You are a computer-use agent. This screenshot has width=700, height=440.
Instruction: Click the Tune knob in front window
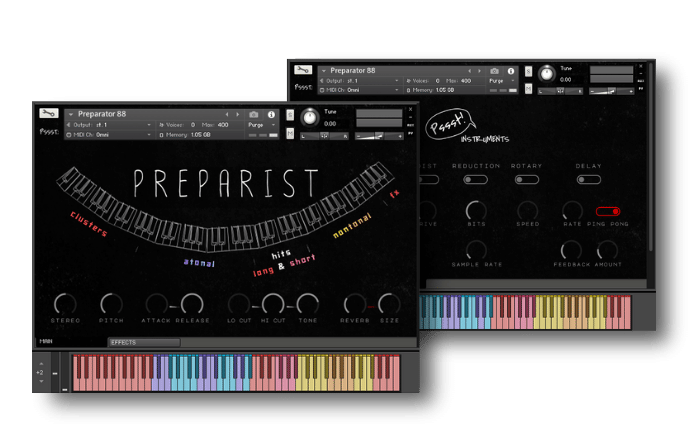point(309,117)
